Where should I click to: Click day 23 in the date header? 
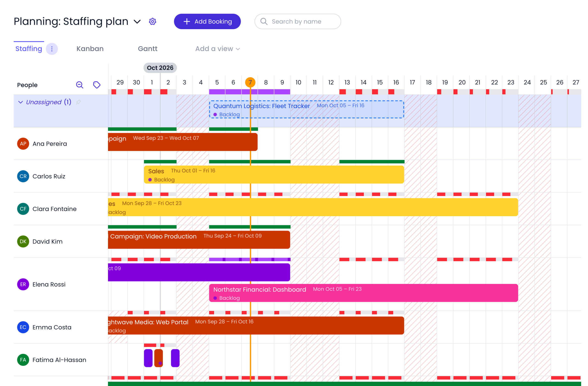(511, 82)
